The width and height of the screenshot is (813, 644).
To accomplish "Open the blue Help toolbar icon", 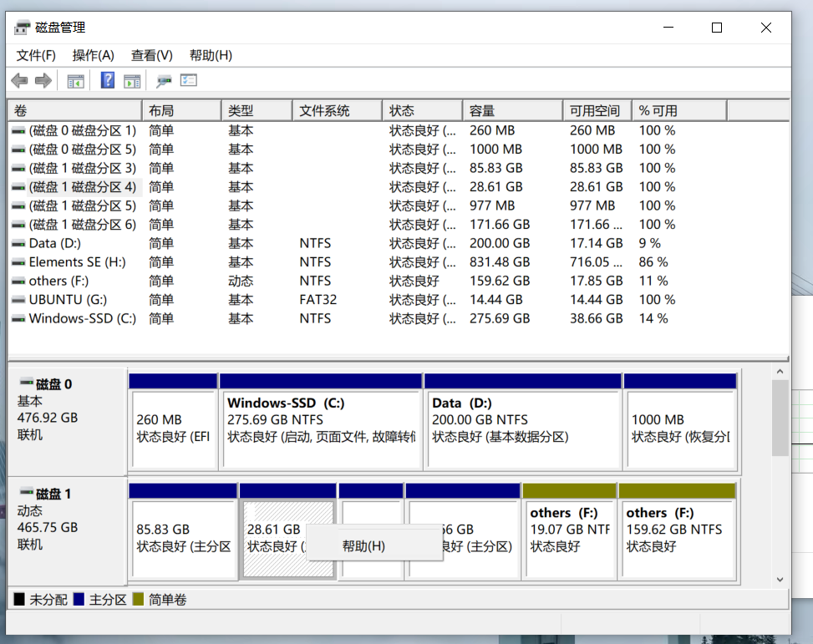I will pyautogui.click(x=107, y=80).
